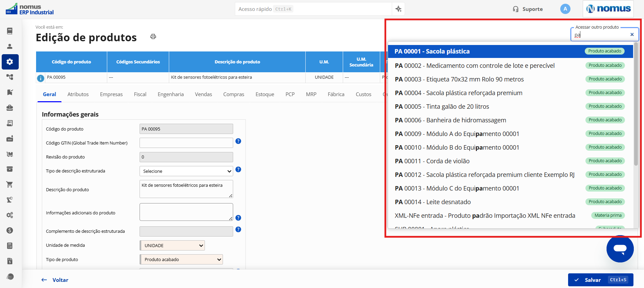Screen dimensions: 644x288
Task: Switch to the Geral tab
Action: [49, 94]
